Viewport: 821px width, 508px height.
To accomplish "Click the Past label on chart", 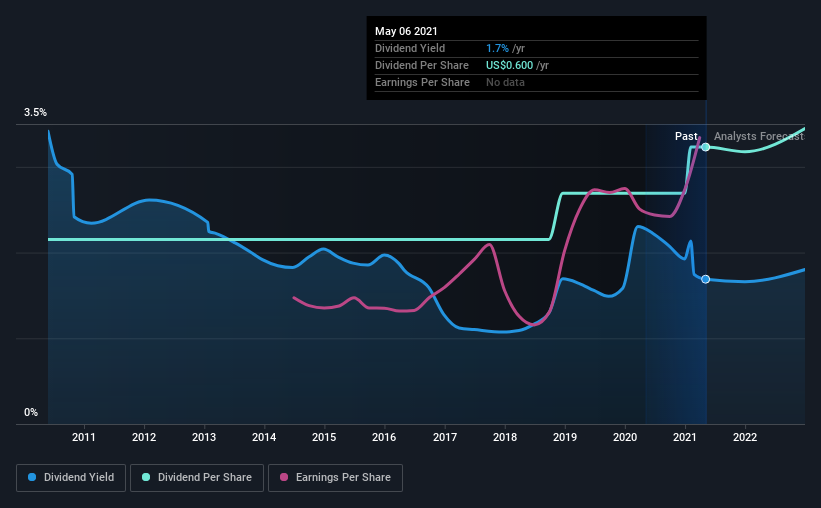I will (x=686, y=136).
